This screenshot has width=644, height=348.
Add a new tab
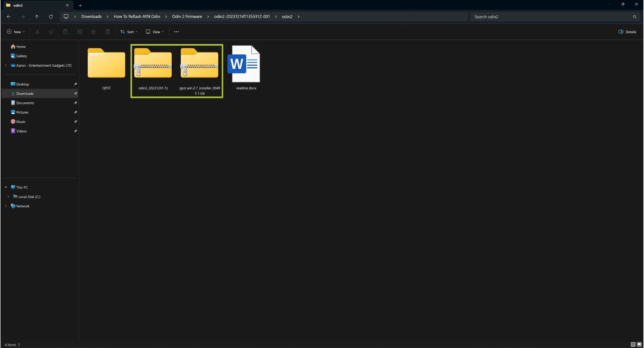click(x=80, y=5)
